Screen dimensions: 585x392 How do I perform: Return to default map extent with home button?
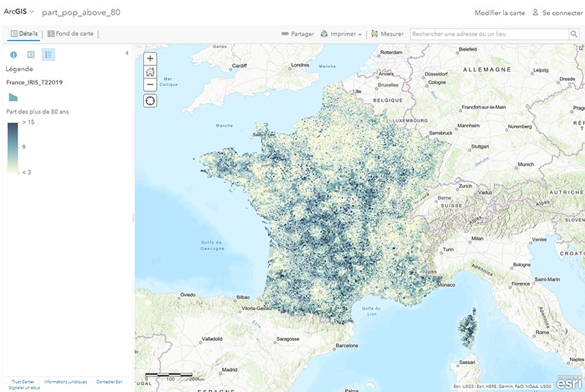150,72
